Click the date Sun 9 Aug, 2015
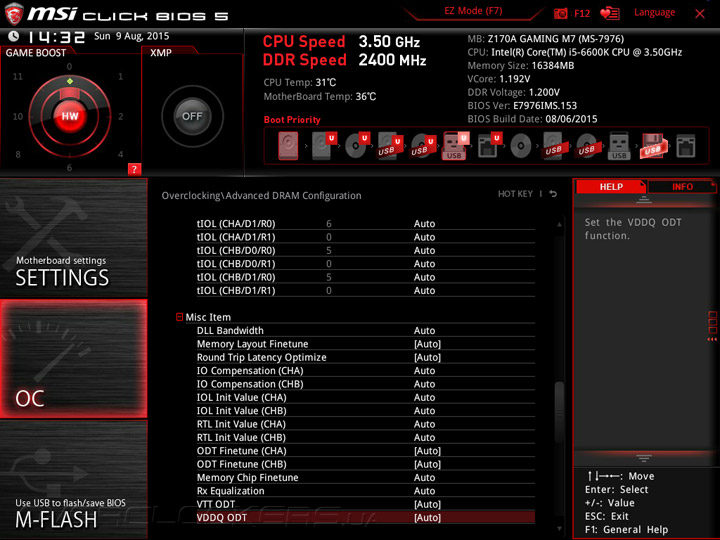 tap(131, 36)
